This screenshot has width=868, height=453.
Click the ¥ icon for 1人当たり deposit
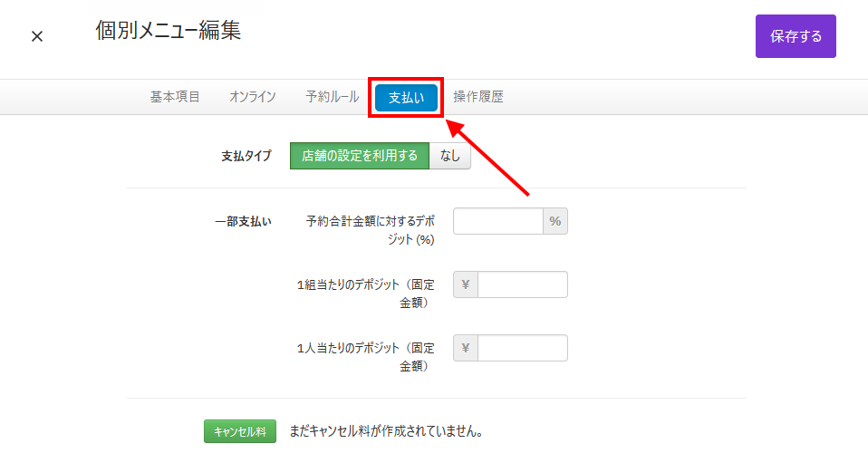pyautogui.click(x=466, y=348)
